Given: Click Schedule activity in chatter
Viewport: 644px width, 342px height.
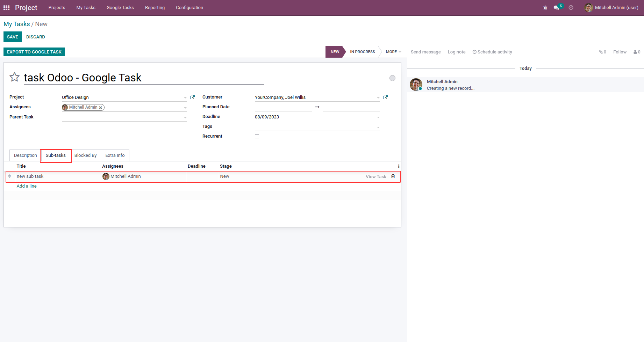Looking at the screenshot, I should pos(492,52).
